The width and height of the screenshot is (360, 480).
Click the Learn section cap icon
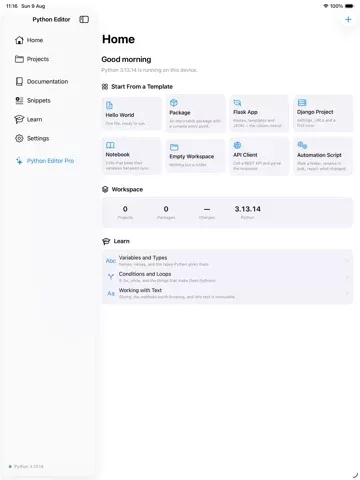[106, 241]
